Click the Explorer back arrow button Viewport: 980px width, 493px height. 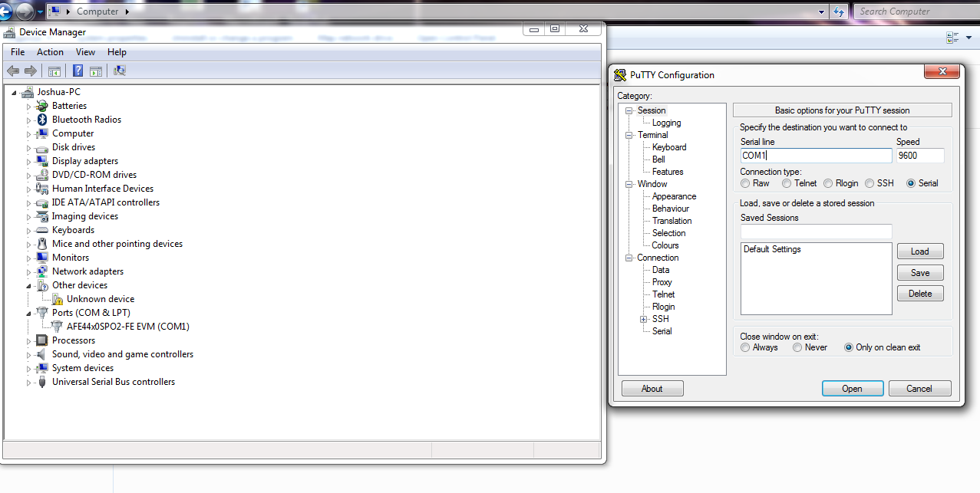coord(4,12)
